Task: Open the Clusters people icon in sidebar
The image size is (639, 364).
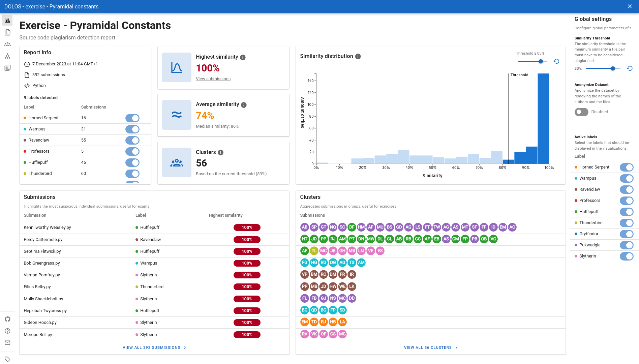Action: [x=7, y=44]
